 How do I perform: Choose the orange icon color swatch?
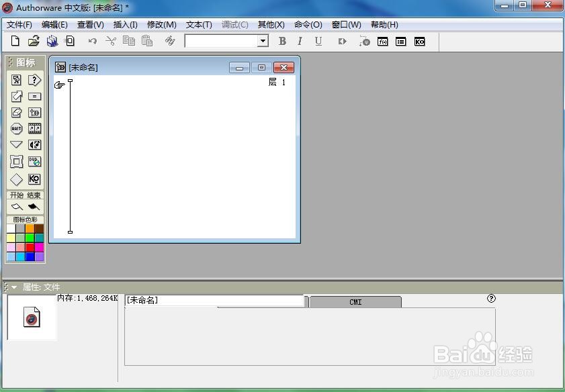click(30, 229)
